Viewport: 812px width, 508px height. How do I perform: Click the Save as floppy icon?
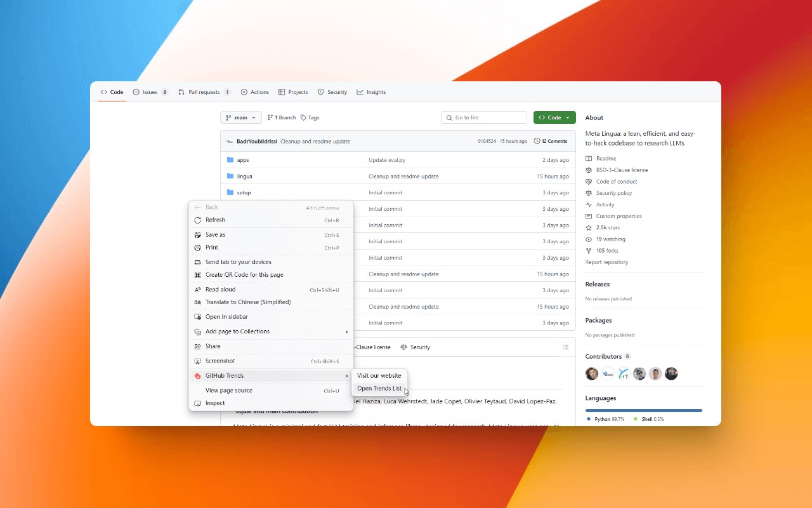(197, 234)
